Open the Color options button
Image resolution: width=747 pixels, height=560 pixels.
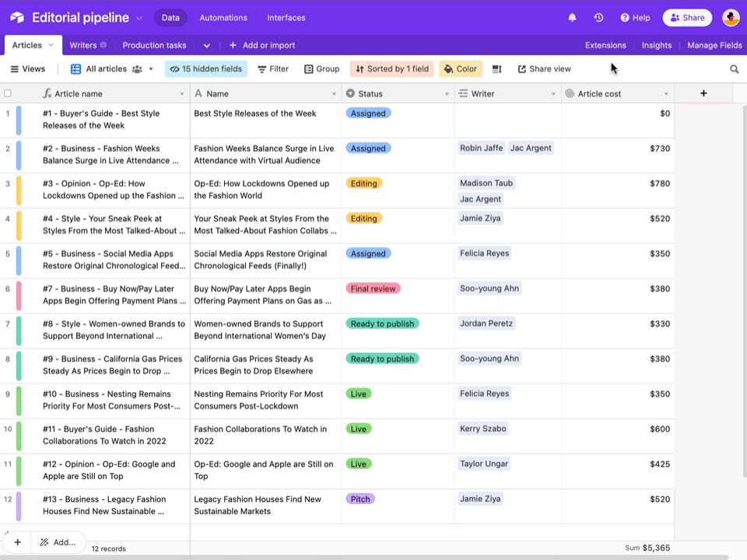coord(460,69)
